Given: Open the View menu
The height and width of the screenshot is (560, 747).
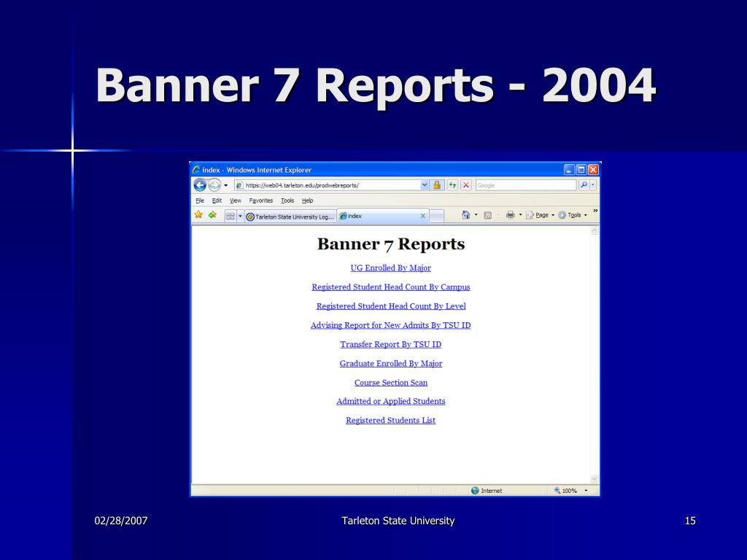Looking at the screenshot, I should (x=236, y=201).
